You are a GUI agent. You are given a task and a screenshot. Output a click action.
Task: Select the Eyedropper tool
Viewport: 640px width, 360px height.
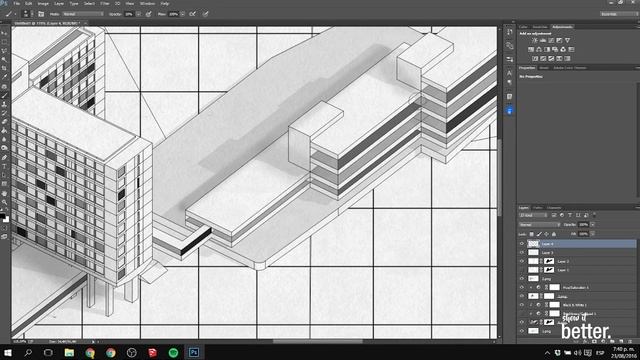(4, 77)
